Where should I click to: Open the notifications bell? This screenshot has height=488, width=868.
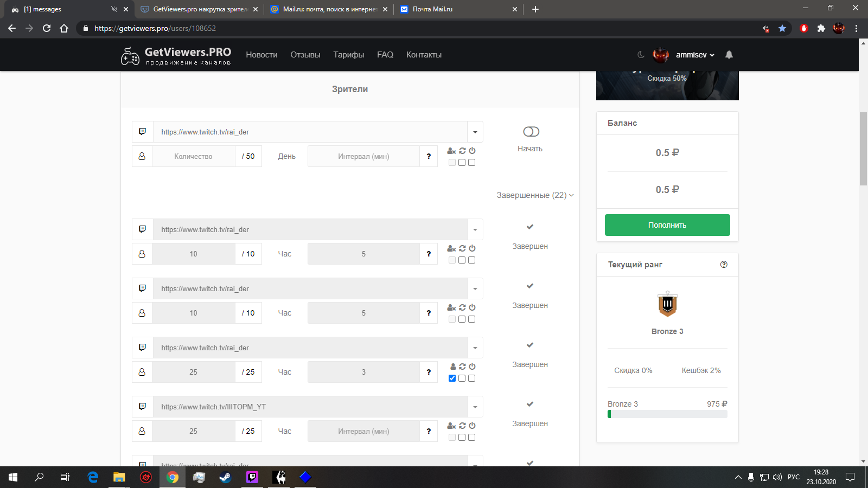pyautogui.click(x=729, y=55)
